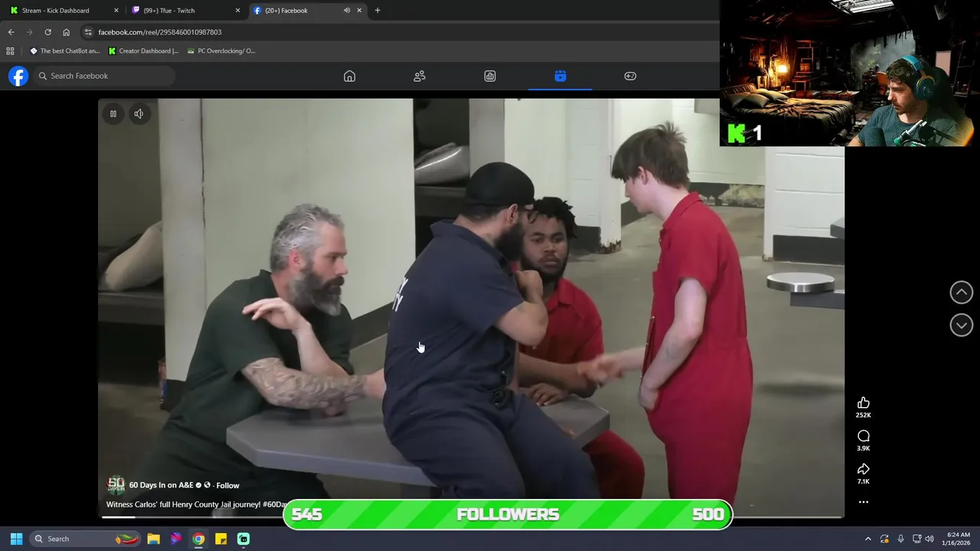The image size is (980, 551).
Task: Open the 60 Days In on A&E page name
Action: [x=161, y=485]
